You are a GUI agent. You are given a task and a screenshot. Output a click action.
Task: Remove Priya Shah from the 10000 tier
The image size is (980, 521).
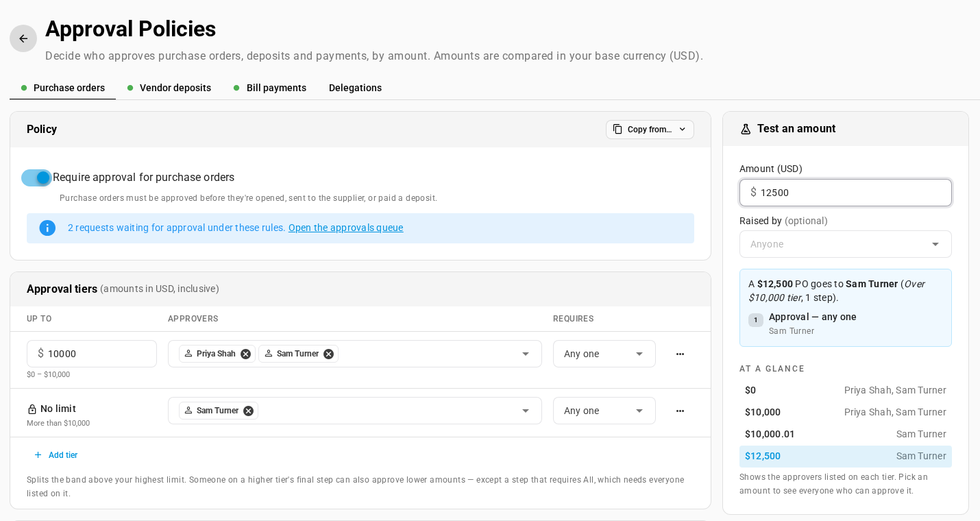click(x=245, y=354)
